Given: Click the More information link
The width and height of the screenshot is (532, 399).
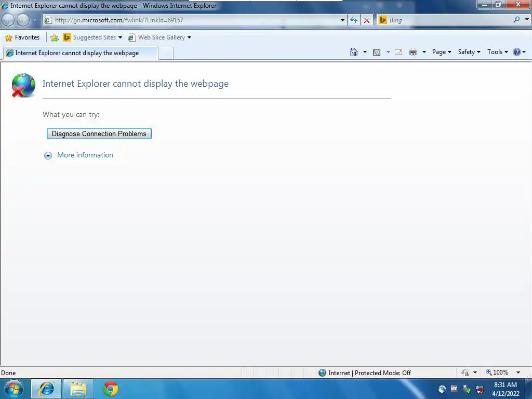Looking at the screenshot, I should (x=85, y=155).
